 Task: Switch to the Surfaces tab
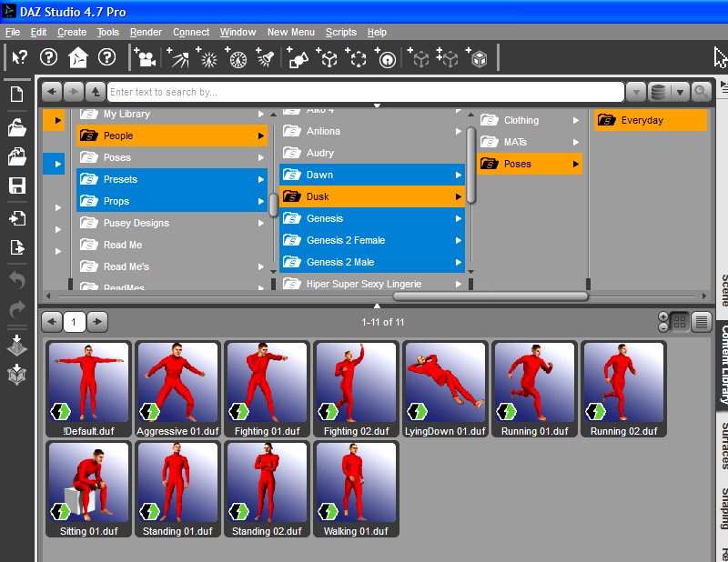pyautogui.click(x=723, y=446)
